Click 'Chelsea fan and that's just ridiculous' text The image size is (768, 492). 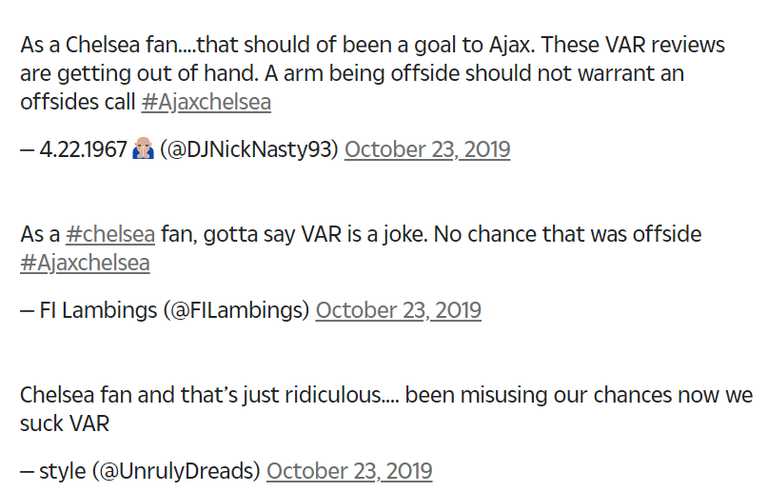point(200,395)
